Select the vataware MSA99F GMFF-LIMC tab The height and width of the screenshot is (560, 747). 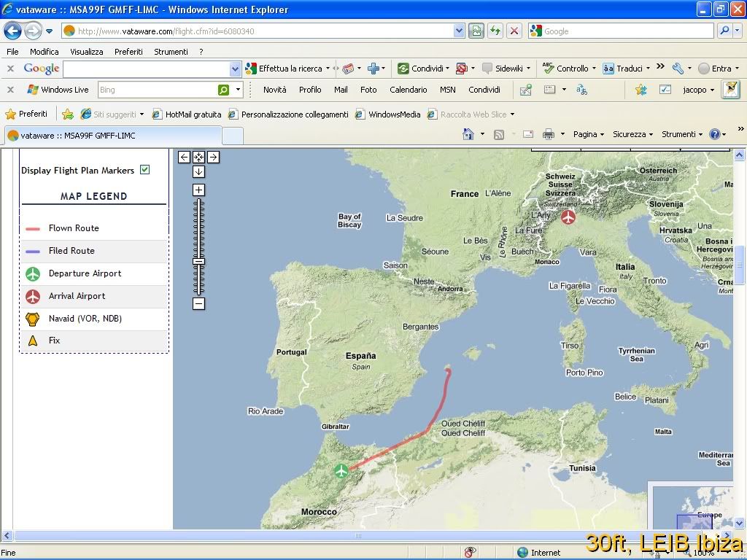(113, 136)
